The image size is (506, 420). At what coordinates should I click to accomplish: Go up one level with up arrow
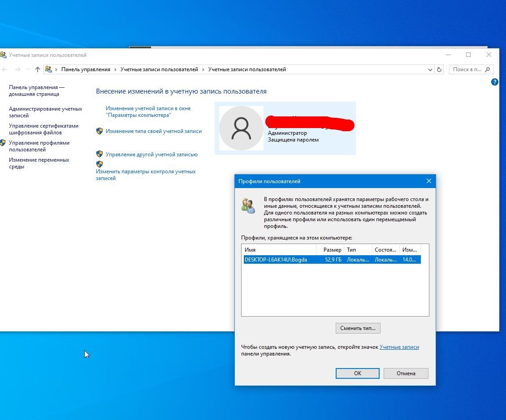click(38, 69)
